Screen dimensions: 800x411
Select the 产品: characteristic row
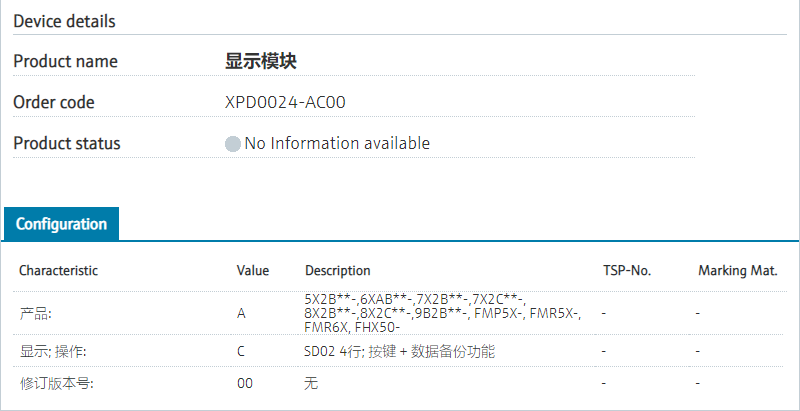coord(35,313)
